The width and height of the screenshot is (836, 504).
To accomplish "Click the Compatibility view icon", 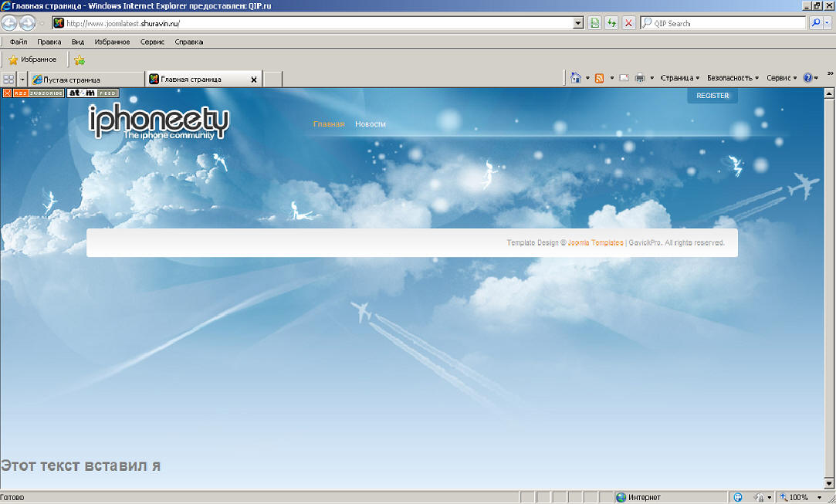I will click(x=594, y=23).
